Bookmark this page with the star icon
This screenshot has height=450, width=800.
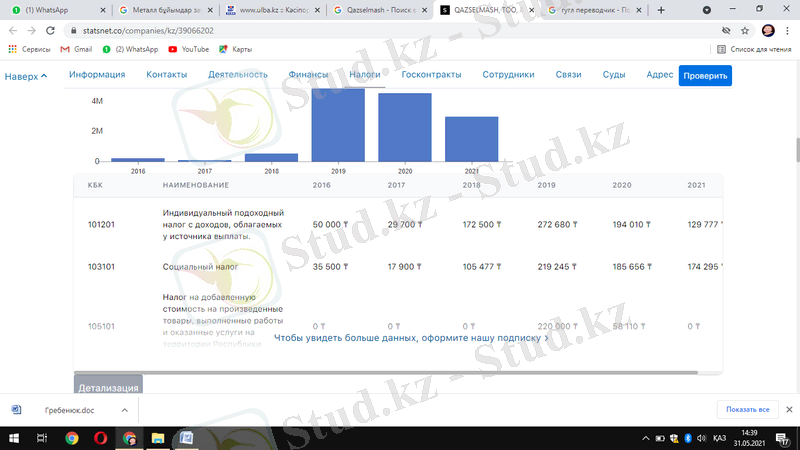coord(745,31)
